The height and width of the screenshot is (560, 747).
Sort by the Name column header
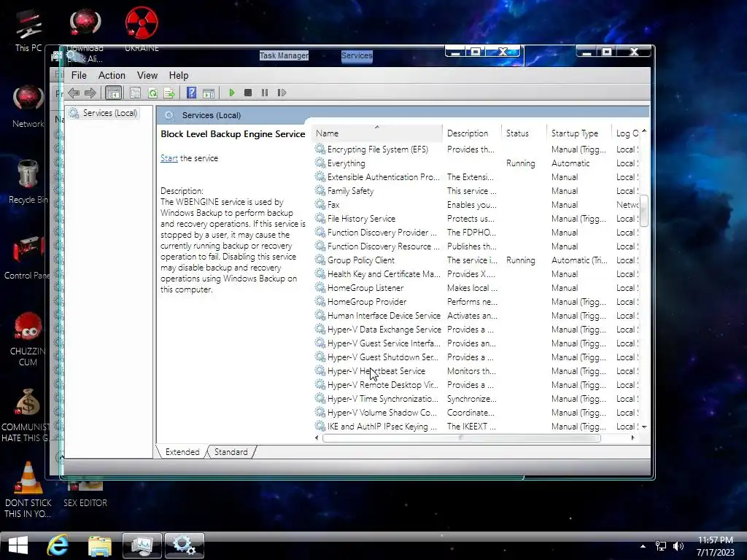(377, 133)
